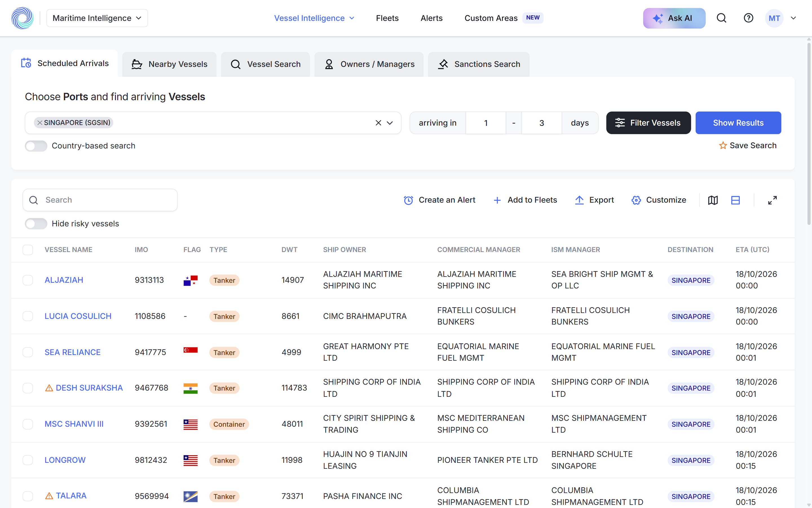812x508 pixels.
Task: Expand table to fullscreen with arrows icon
Action: click(773, 200)
